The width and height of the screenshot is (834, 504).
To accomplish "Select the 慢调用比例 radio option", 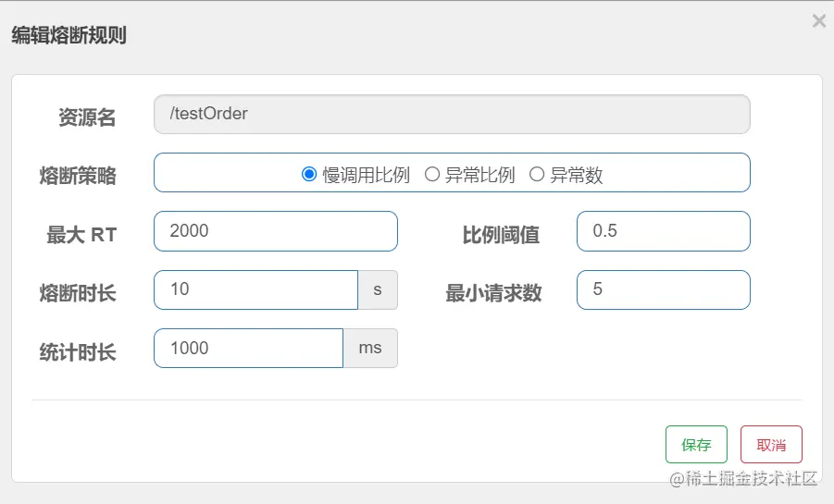I will coord(309,175).
